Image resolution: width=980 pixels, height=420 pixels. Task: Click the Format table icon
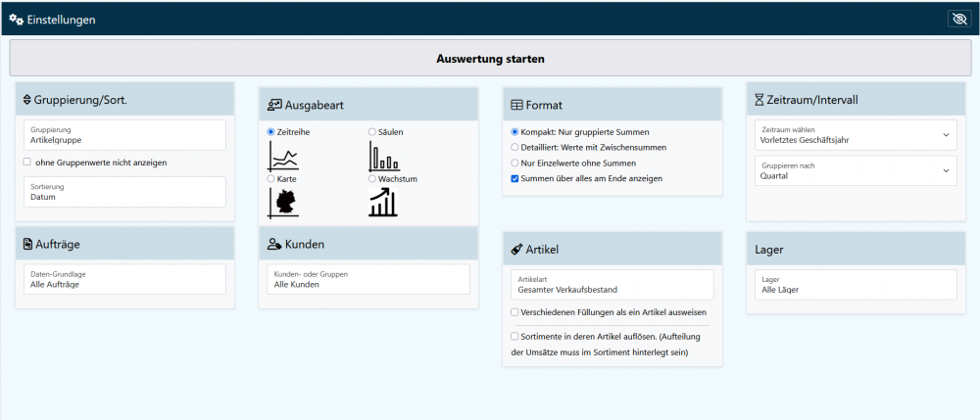tap(516, 105)
